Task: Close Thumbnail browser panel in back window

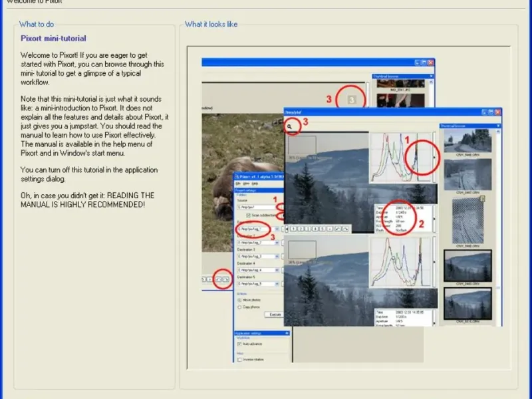Action: [431, 76]
